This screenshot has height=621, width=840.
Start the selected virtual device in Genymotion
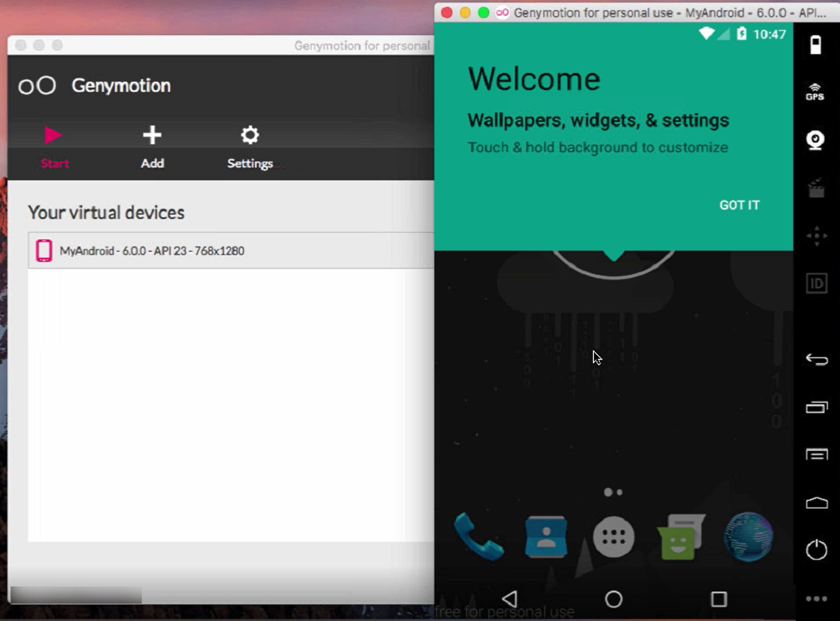click(x=54, y=147)
